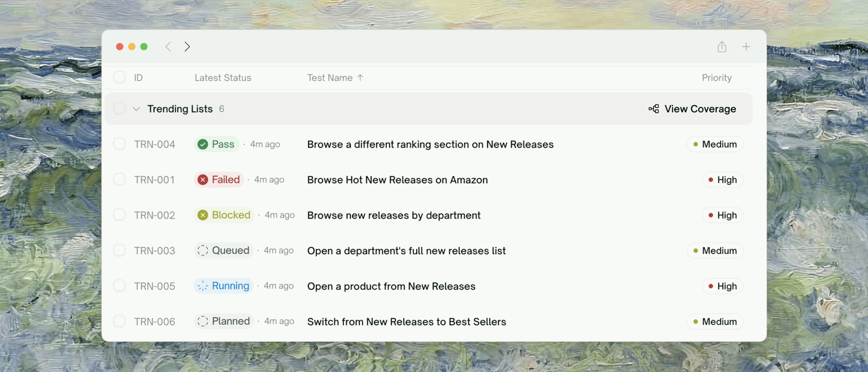Click the TRN-004 test ID

pyautogui.click(x=155, y=144)
